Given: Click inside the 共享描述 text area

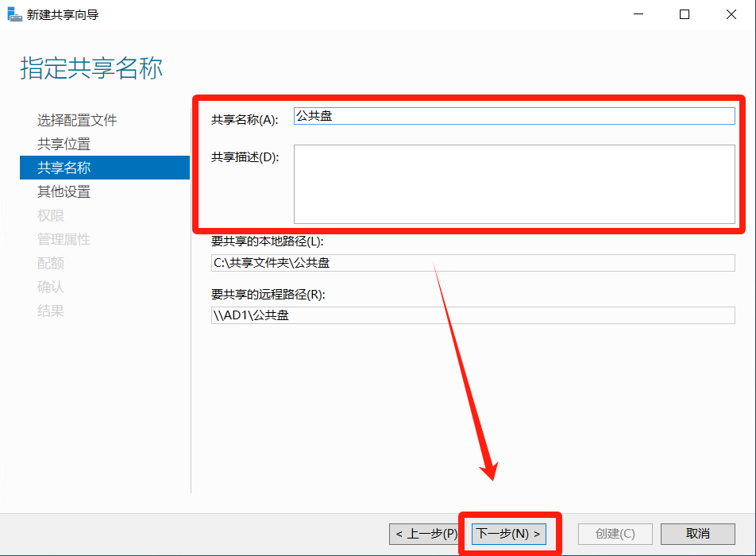Looking at the screenshot, I should pos(514,183).
